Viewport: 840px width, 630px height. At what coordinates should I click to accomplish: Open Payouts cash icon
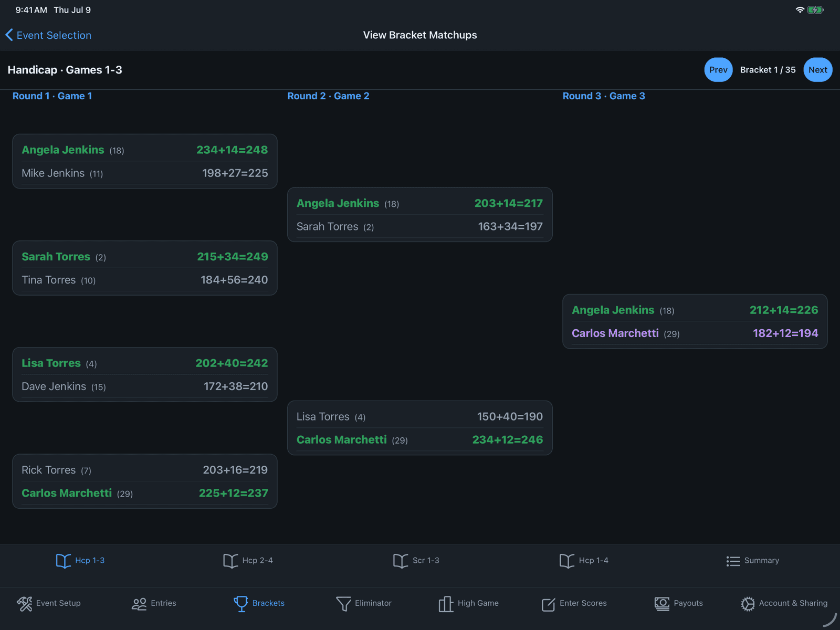click(x=662, y=604)
